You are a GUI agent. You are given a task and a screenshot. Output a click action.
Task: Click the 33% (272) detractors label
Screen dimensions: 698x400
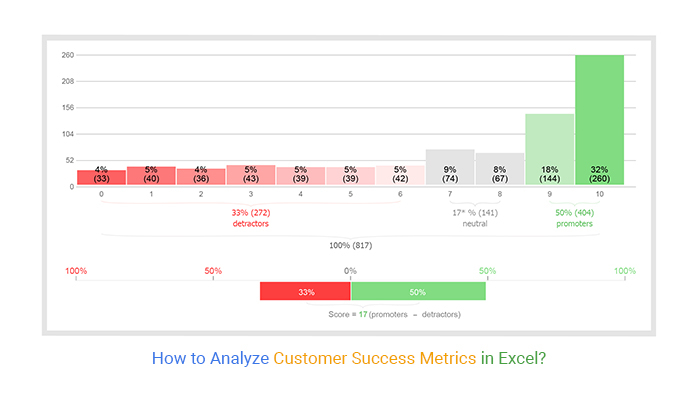click(251, 218)
